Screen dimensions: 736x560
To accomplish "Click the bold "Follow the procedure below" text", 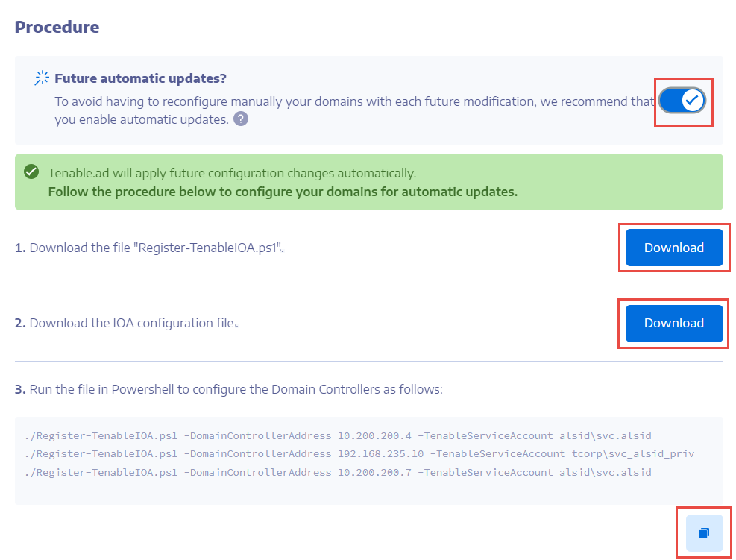I will pyautogui.click(x=283, y=192).
